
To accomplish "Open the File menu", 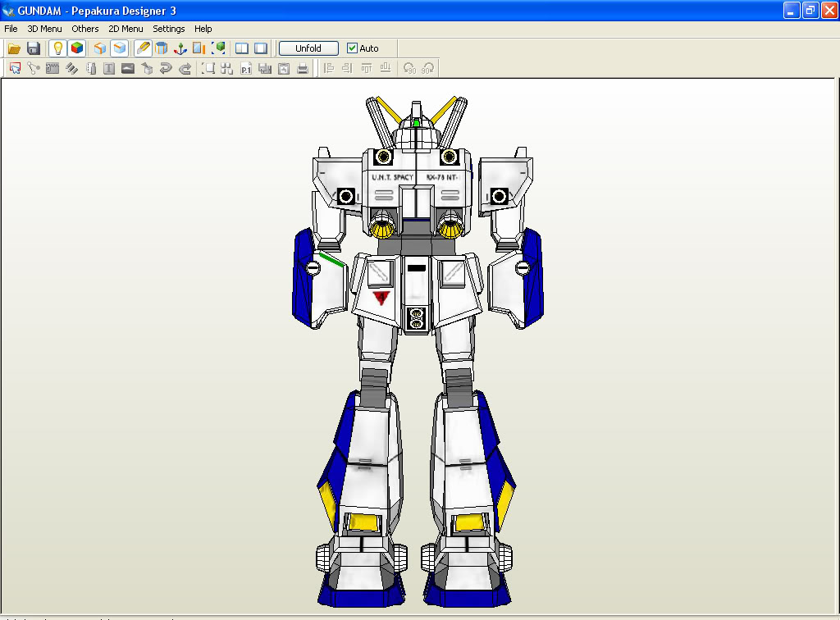I will coord(11,29).
